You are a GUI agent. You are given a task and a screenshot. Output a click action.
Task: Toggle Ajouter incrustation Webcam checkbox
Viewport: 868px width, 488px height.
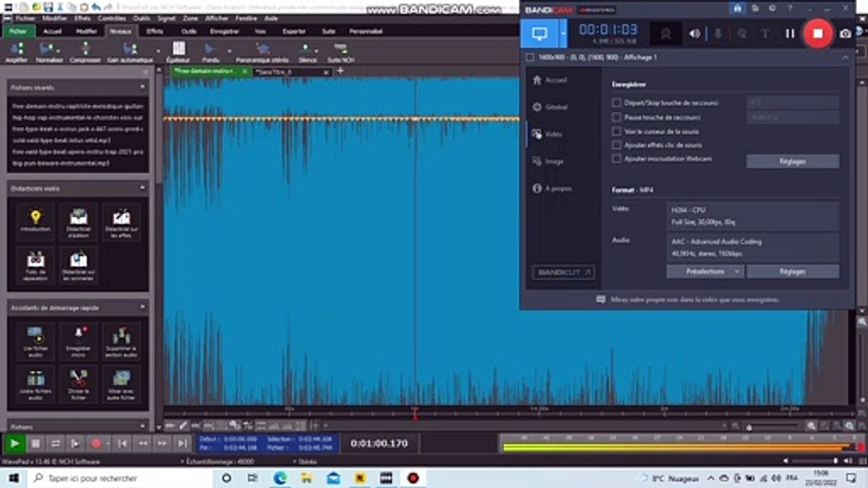click(x=616, y=159)
